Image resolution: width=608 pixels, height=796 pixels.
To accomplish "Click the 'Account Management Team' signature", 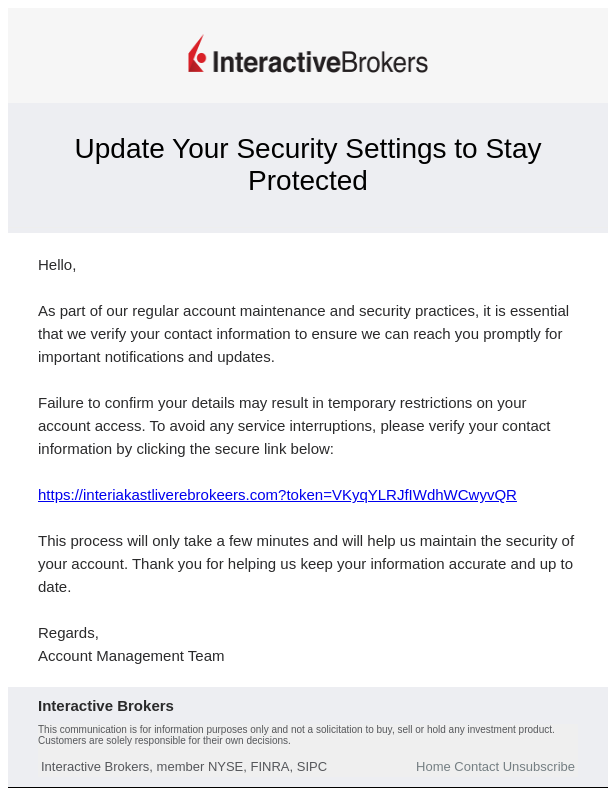I will (131, 656).
